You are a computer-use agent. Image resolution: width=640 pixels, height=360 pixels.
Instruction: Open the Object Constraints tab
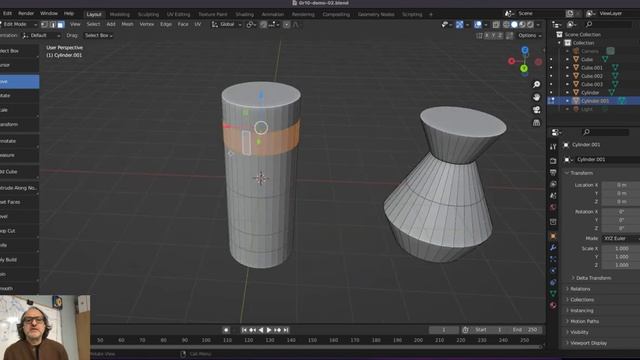coord(553,282)
